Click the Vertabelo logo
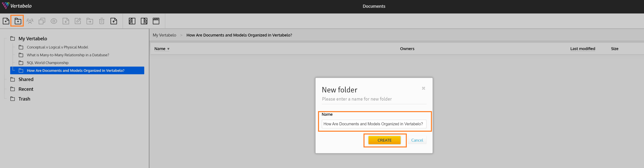644x168 pixels. [x=17, y=6]
